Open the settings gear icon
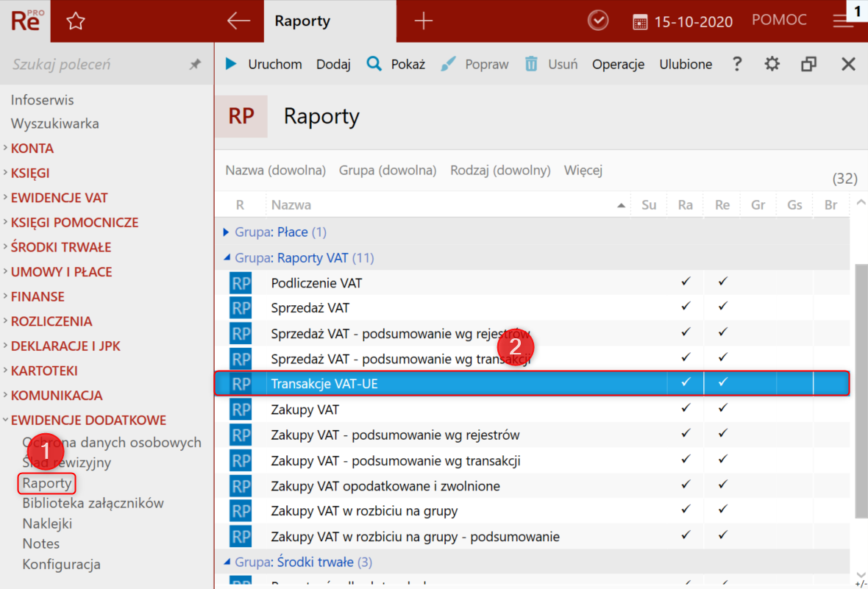The image size is (868, 589). [772, 64]
